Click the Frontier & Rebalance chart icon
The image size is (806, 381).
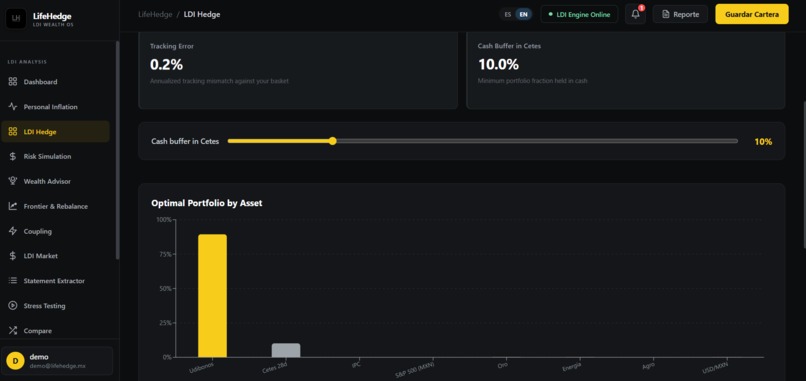click(x=13, y=206)
